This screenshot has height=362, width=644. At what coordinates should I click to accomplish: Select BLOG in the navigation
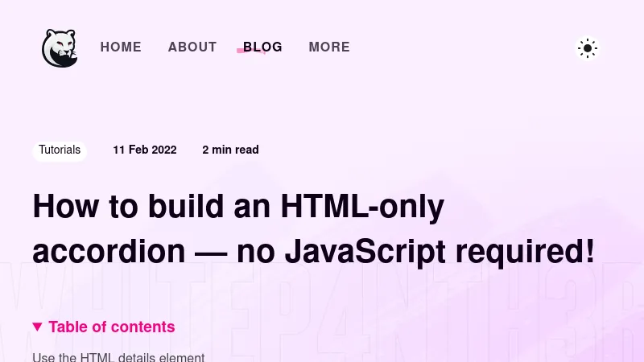[263, 47]
